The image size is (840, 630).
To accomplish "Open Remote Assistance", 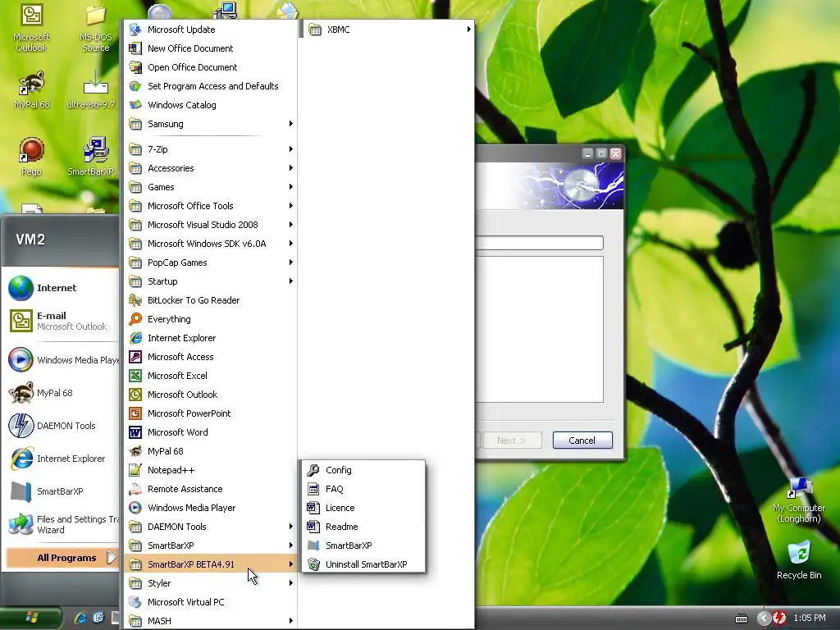I will pos(210,489).
